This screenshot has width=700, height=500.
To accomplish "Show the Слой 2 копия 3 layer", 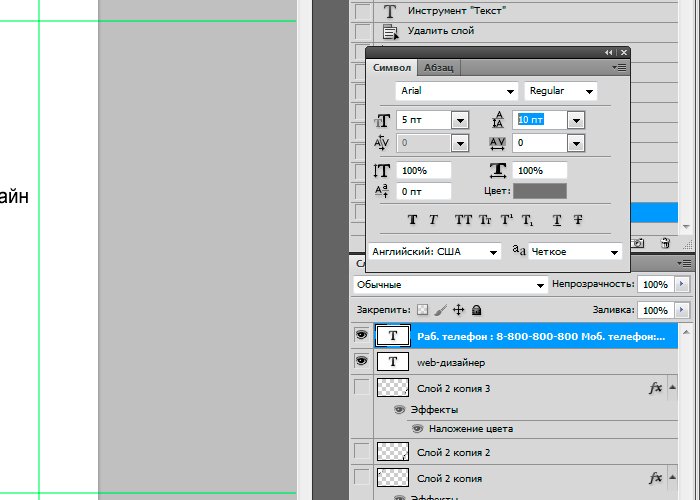I will click(x=361, y=388).
